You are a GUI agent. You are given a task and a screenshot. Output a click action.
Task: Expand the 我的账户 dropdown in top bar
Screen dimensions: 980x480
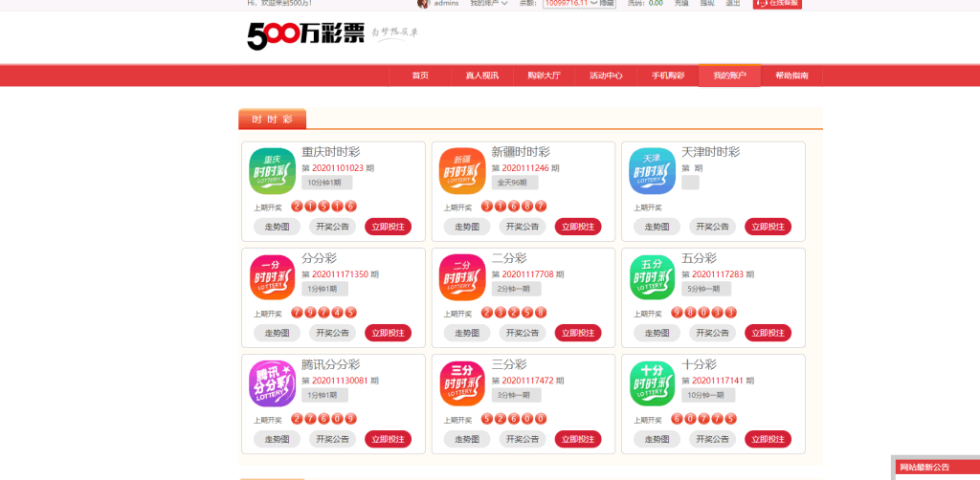488,4
